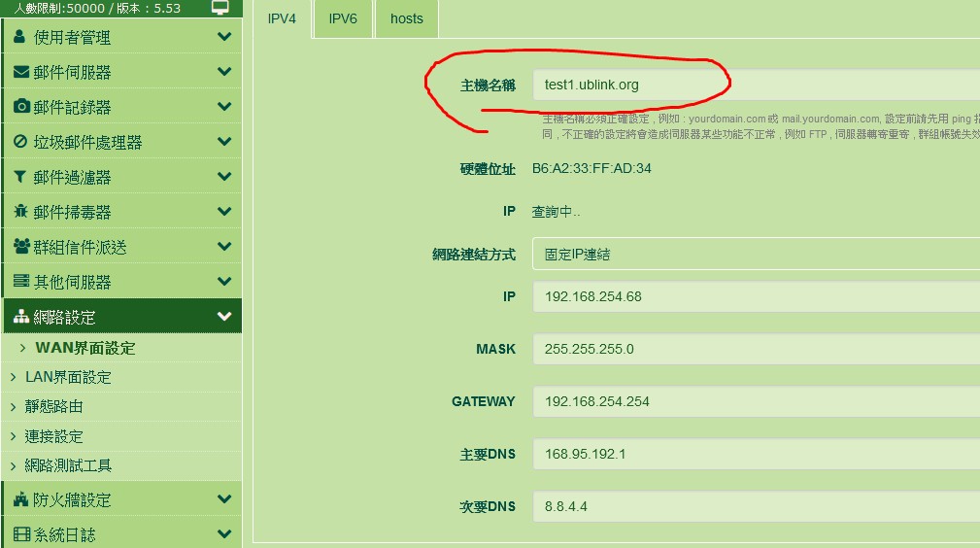Click the server icon beside 其他伺服器

[x=20, y=282]
